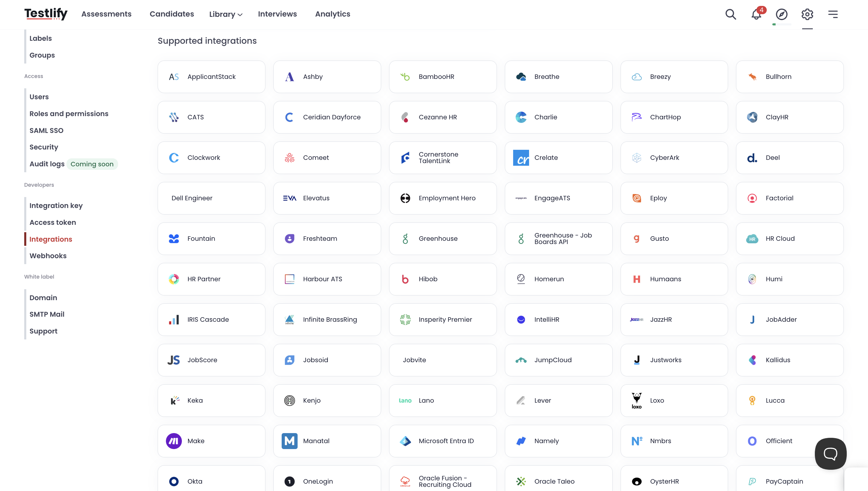Select the BambooHR integration card
Viewport: 868px width, 491px height.
(x=443, y=77)
